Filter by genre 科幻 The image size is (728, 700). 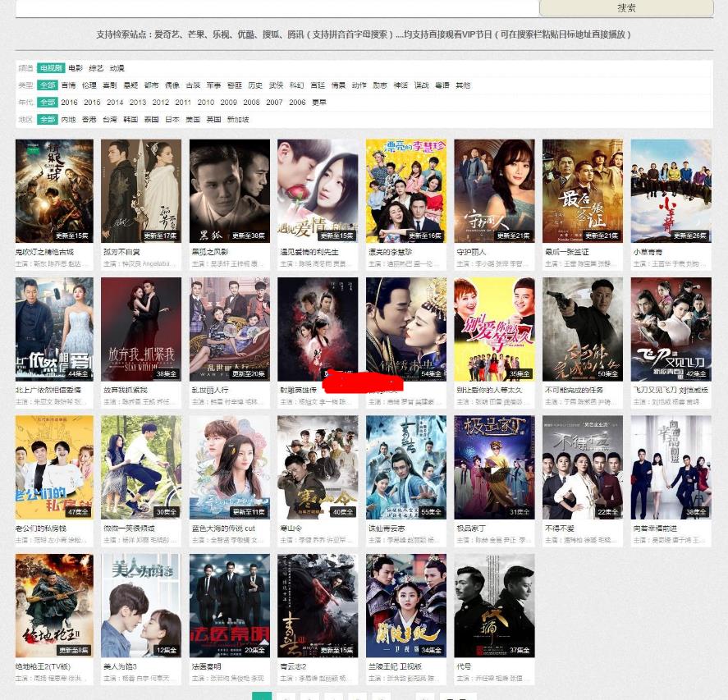pos(296,85)
